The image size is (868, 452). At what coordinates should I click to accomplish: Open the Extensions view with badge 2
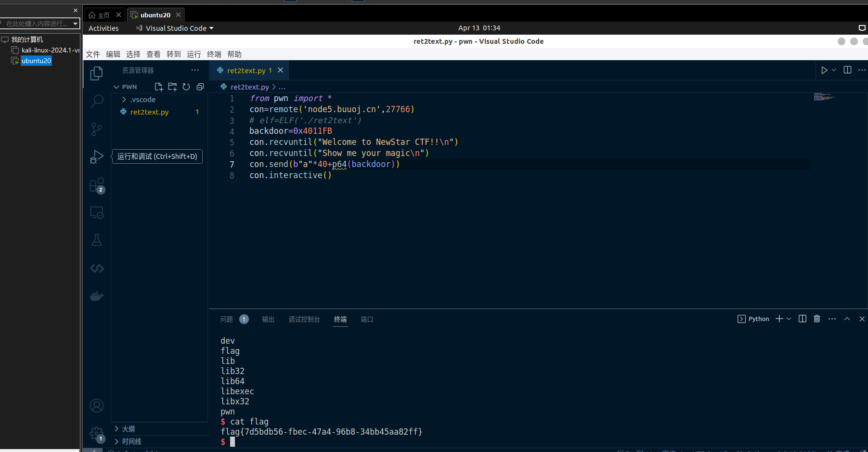point(97,185)
